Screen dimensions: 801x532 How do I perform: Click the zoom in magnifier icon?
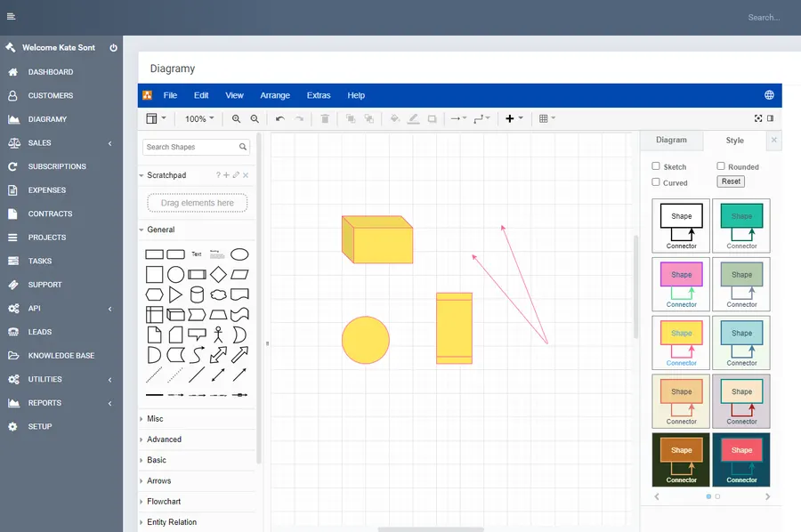pos(236,119)
